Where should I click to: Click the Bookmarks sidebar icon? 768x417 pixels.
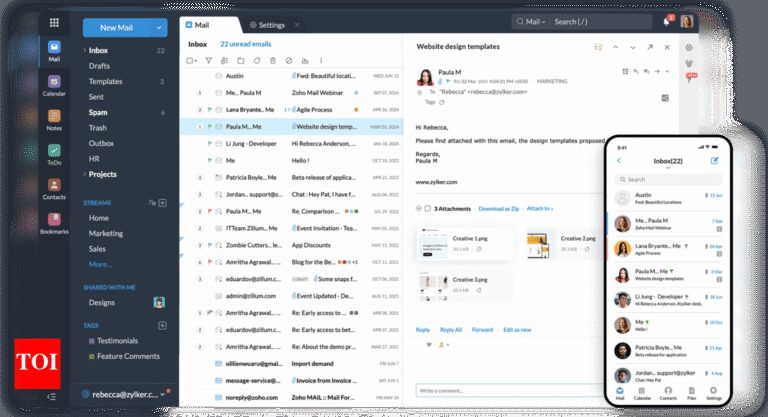click(54, 222)
